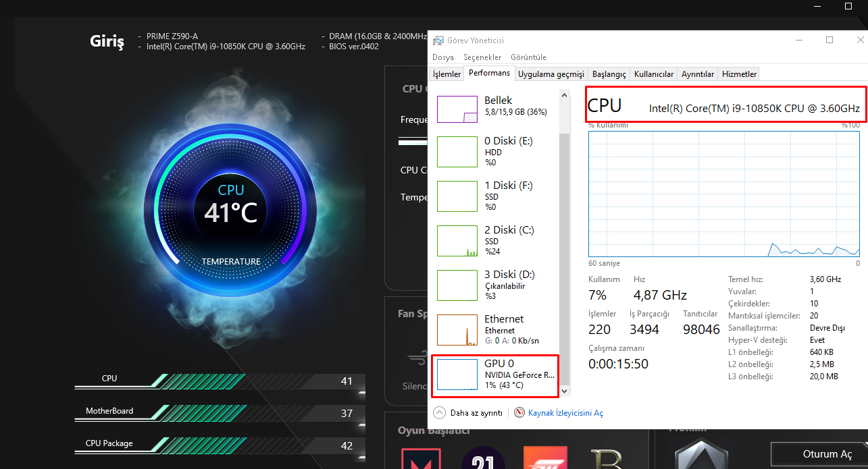The height and width of the screenshot is (469, 868).
Task: Minimize the background Armoury Crate window
Action: click(818, 7)
